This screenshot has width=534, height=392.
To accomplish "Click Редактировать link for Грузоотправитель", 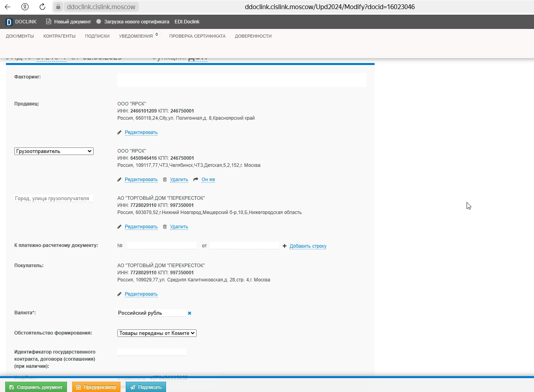I will pos(141,180).
